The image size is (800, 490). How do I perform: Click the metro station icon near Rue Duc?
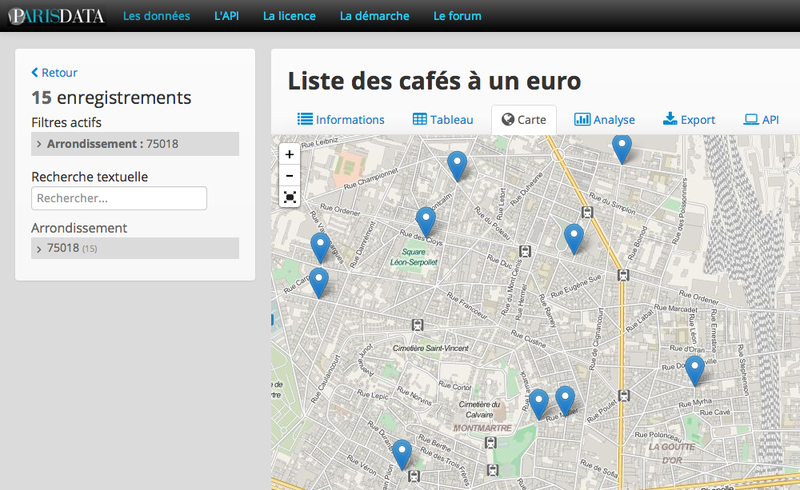pos(525,251)
